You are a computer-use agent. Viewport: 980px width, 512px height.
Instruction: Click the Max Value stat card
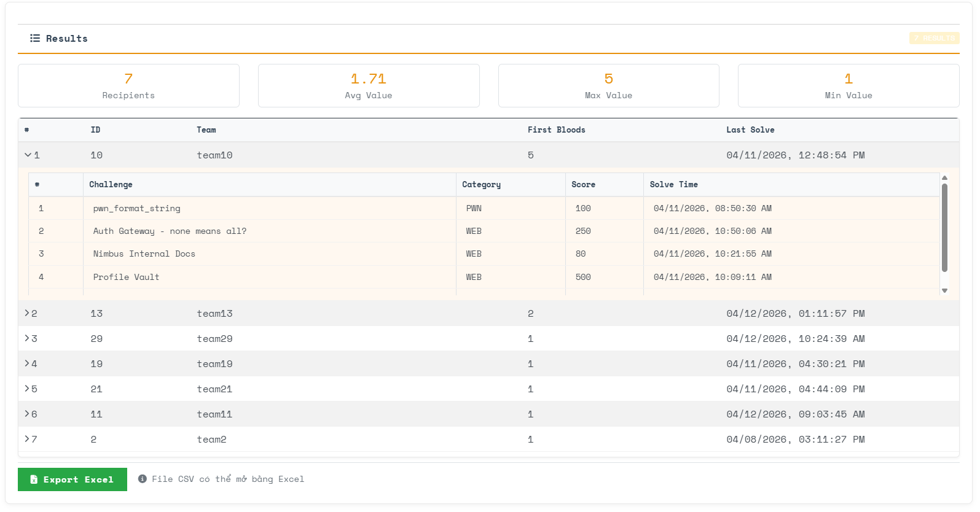[x=609, y=86]
